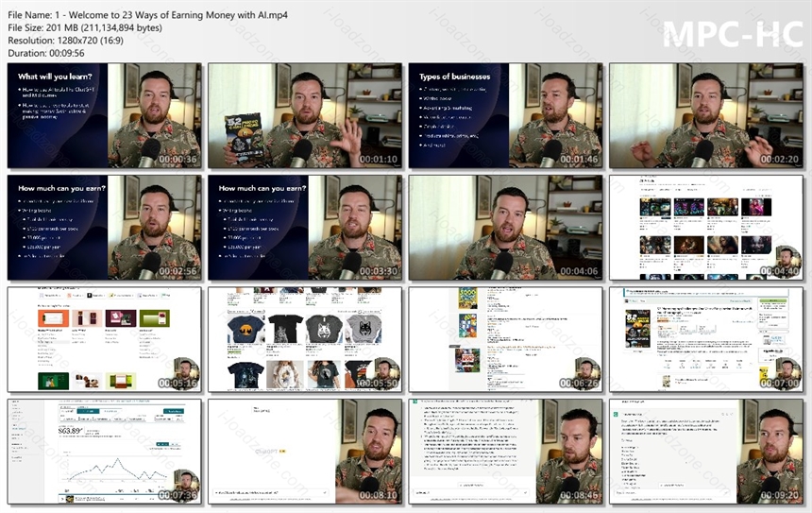Open the frame with timestamp 00:01:10
Screen dimensions: 812x513
305,115
